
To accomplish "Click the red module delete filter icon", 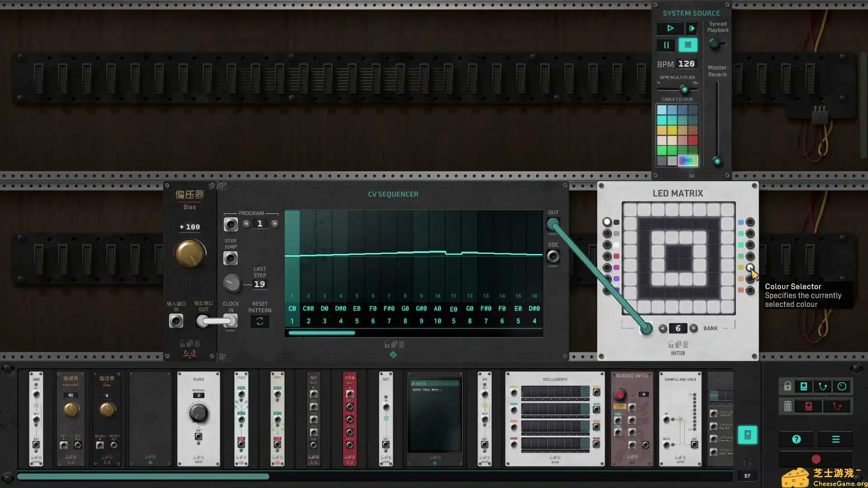I will click(x=809, y=406).
